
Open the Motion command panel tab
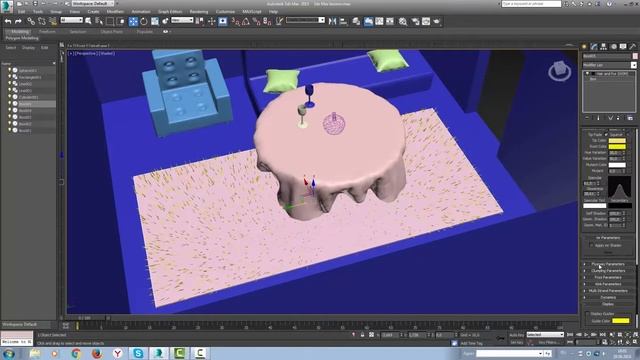click(613, 47)
